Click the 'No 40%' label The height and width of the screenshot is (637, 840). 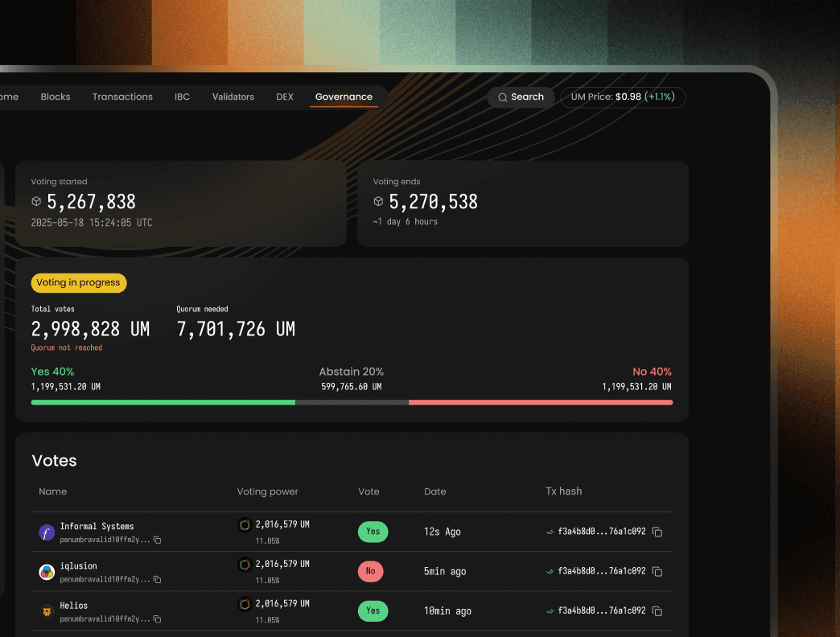pos(652,372)
